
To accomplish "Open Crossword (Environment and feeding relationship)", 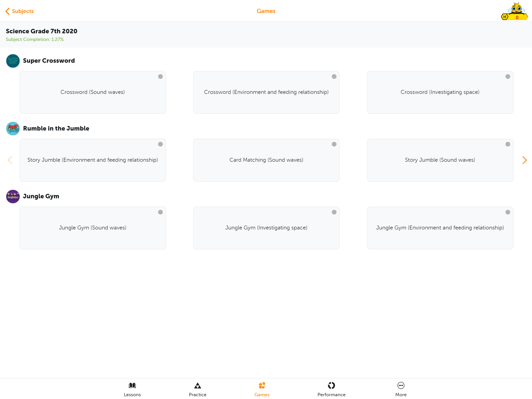I will (266, 92).
